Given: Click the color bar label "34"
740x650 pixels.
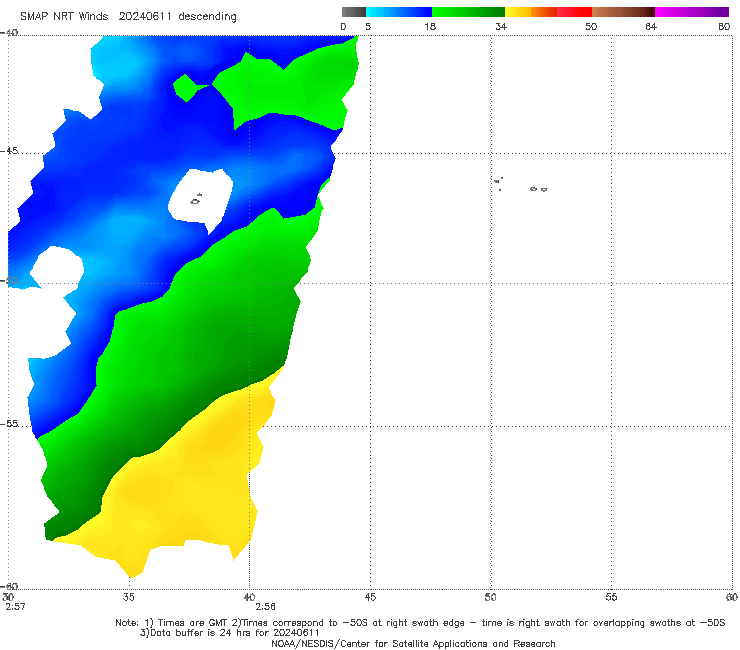Looking at the screenshot, I should point(501,27).
